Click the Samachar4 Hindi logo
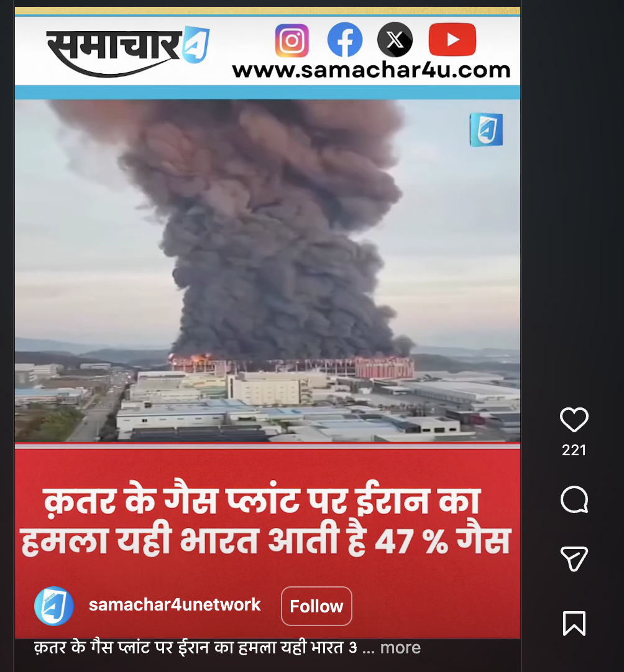Viewport: 624px width, 672px height. pos(128,50)
